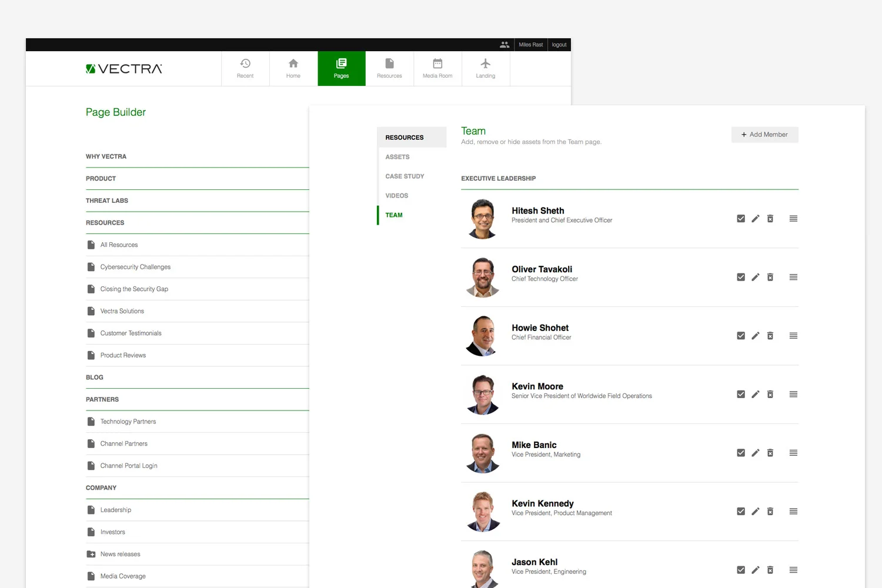Click the reorder handle for Mike Banic
This screenshot has height=588, width=882.
point(793,453)
